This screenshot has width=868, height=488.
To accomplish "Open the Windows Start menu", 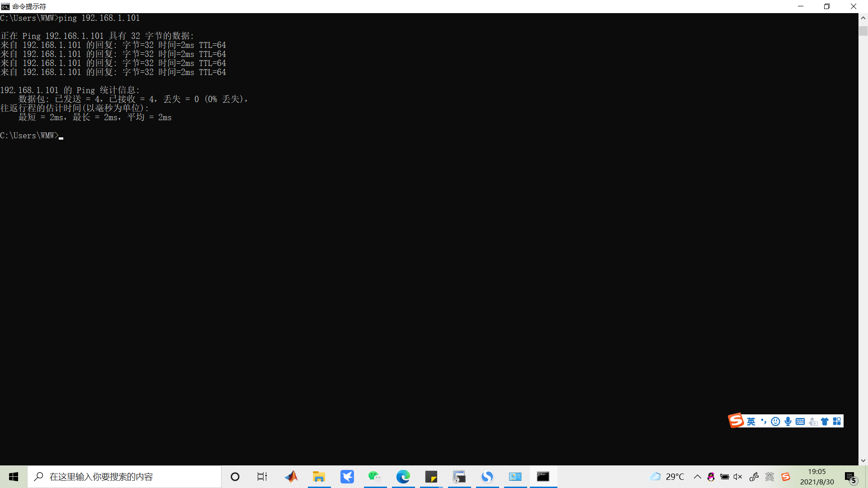I will pos(13,477).
